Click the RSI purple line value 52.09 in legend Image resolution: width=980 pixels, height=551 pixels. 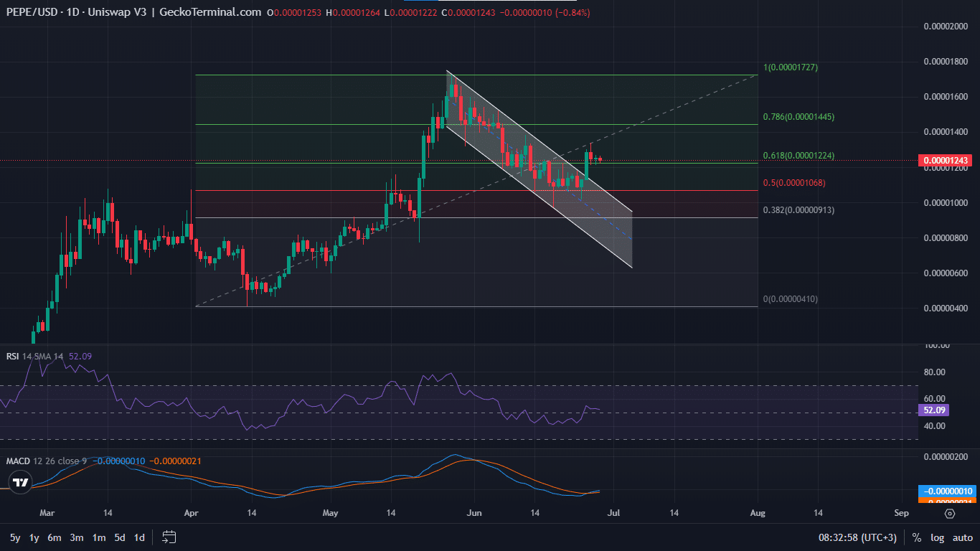[80, 356]
